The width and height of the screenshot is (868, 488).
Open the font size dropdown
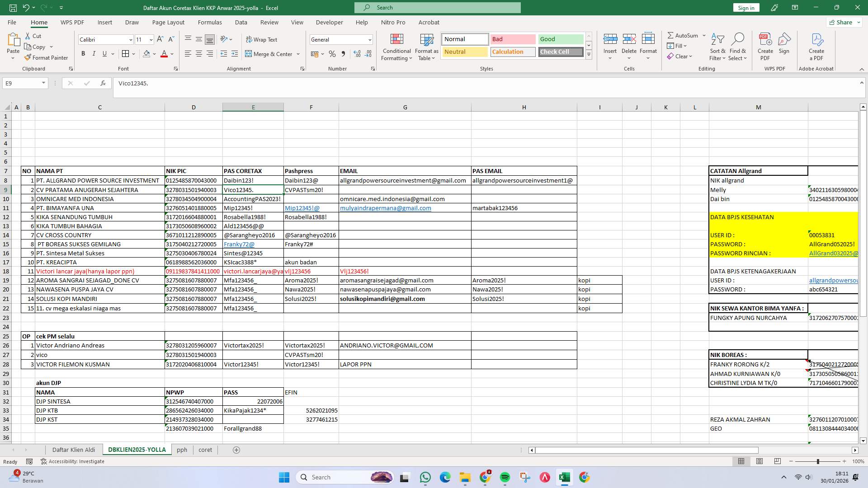point(151,39)
